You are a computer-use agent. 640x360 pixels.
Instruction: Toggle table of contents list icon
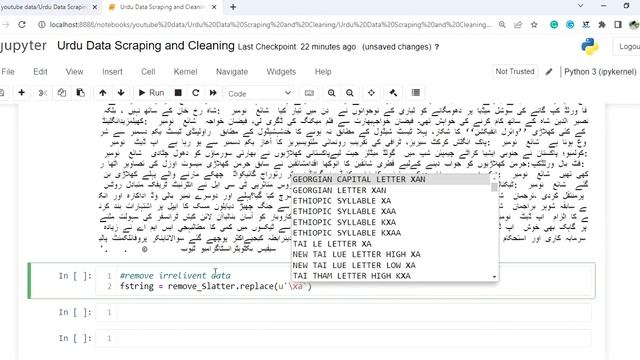pos(416,93)
